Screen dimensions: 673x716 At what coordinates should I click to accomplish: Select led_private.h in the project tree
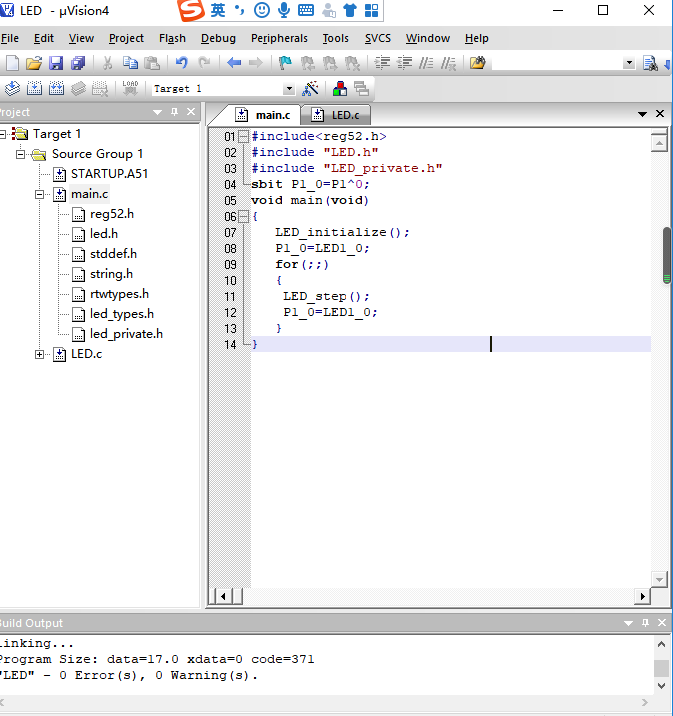click(126, 334)
